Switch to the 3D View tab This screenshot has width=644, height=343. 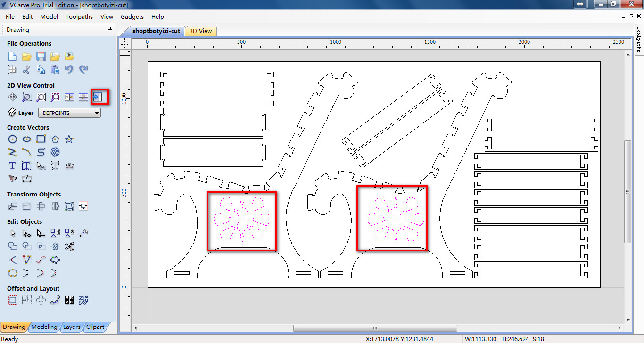(x=201, y=31)
